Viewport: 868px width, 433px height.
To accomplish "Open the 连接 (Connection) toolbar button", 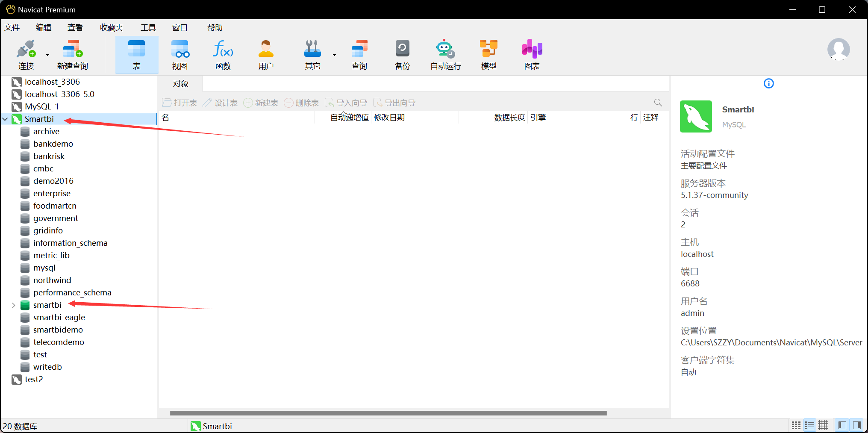I will (26, 55).
